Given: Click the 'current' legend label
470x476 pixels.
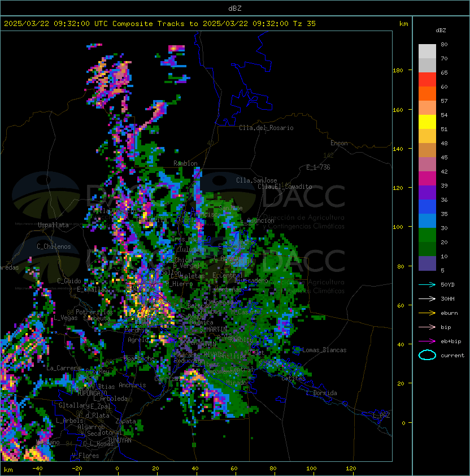Looking at the screenshot, I should (452, 356).
